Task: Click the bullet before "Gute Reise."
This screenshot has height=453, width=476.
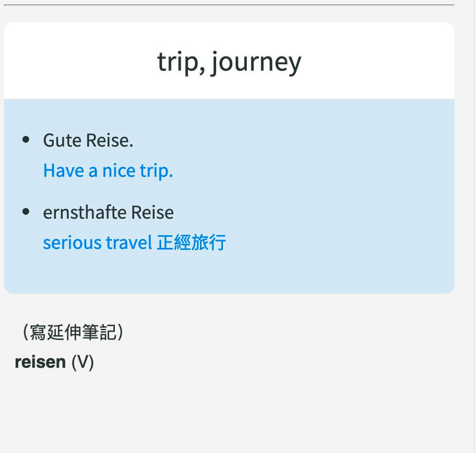Action: [x=26, y=140]
